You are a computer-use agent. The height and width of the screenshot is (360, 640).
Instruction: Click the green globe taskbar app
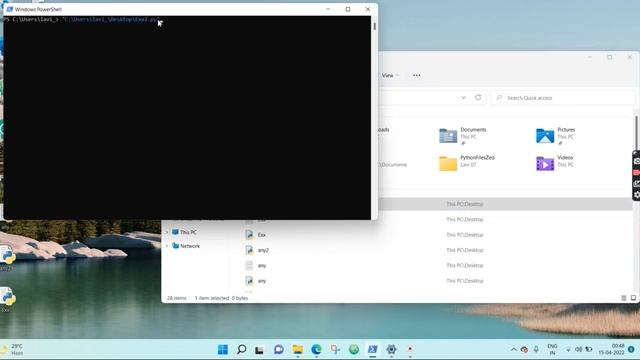(x=354, y=349)
